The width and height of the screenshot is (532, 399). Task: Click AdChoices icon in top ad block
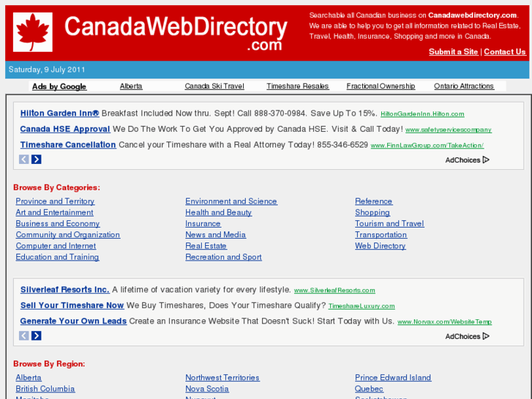coord(486,160)
